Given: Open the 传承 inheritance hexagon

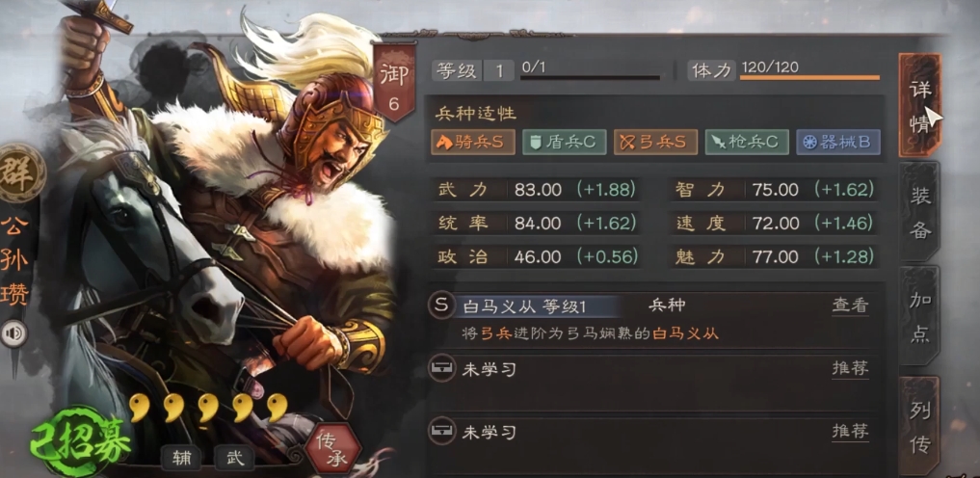Looking at the screenshot, I should click(x=333, y=450).
